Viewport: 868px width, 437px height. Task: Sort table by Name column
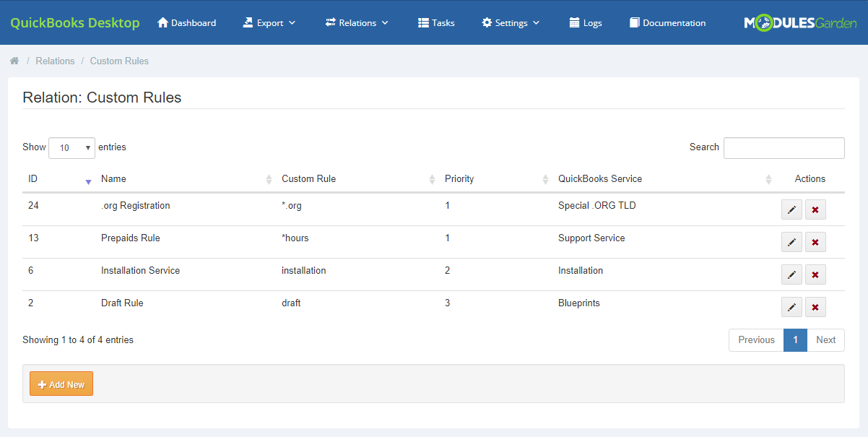[186, 179]
